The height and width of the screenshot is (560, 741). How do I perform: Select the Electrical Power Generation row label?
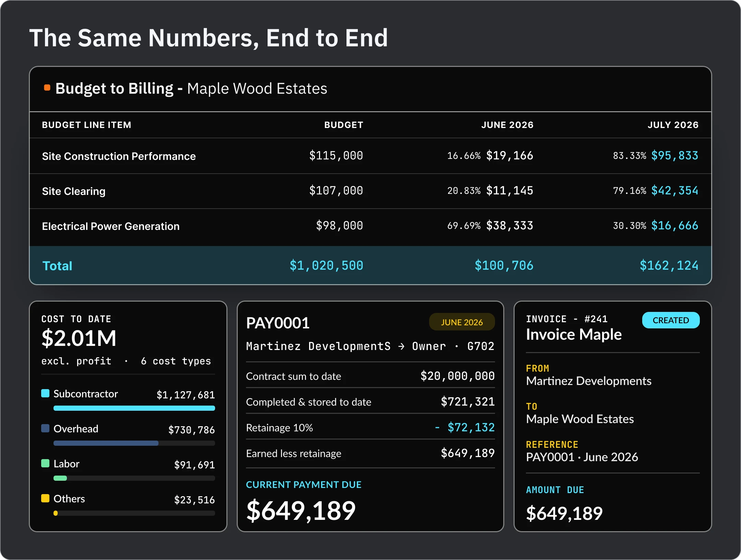tap(110, 226)
